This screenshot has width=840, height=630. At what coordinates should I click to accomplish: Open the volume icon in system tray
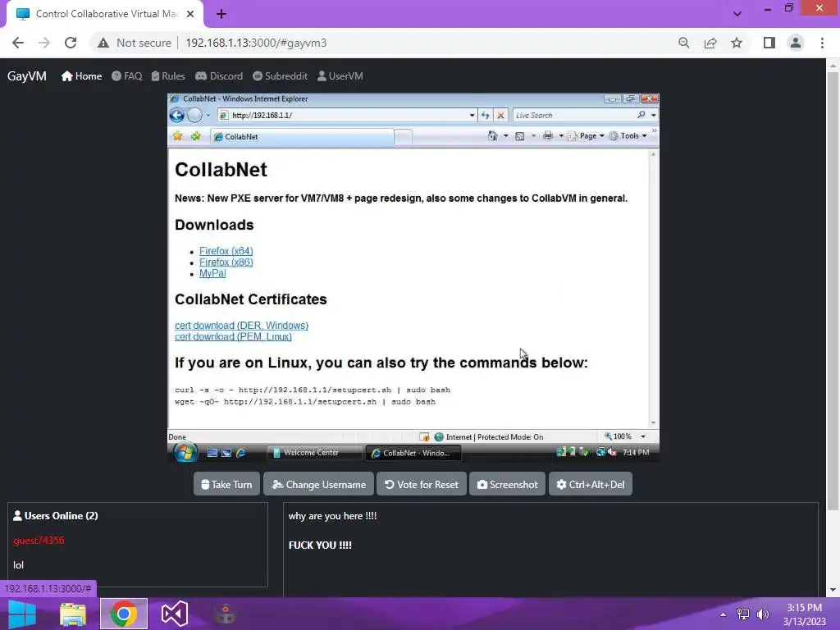762,614
